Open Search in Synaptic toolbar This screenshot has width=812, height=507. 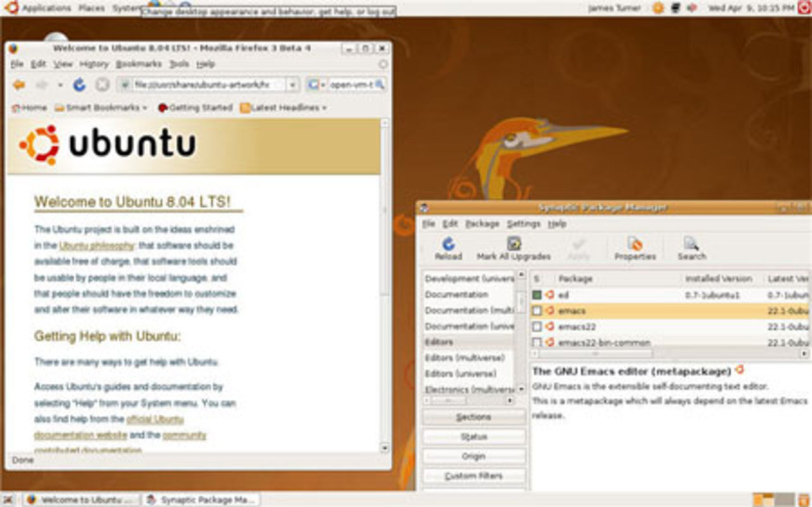(691, 249)
